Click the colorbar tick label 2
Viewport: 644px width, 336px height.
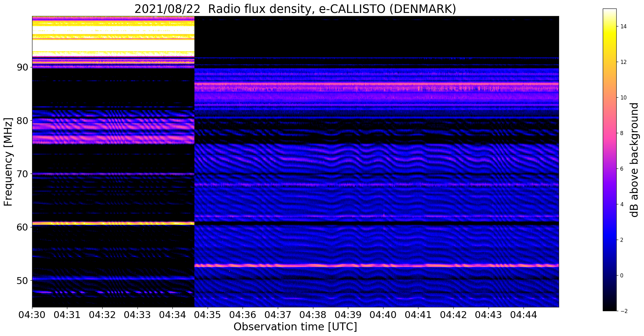621,240
